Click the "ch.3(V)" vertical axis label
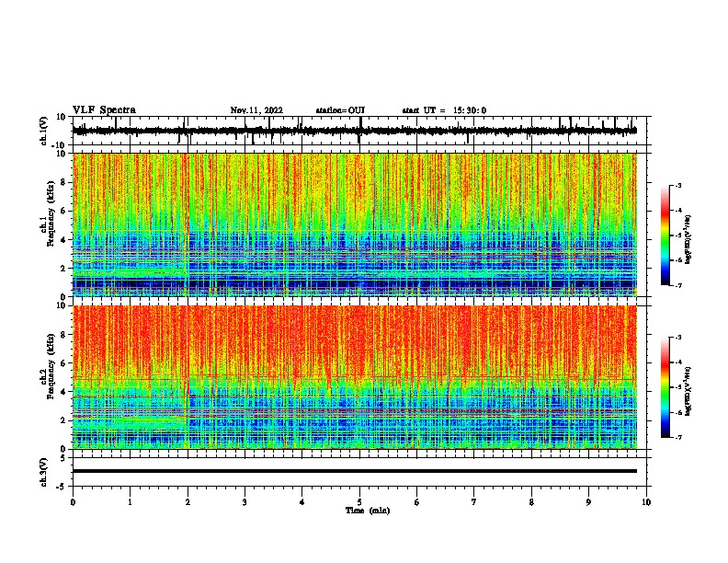 [x=44, y=473]
